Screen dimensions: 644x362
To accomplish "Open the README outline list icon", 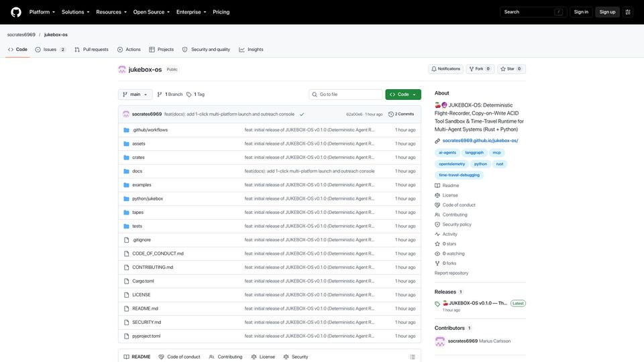I will click(413, 357).
